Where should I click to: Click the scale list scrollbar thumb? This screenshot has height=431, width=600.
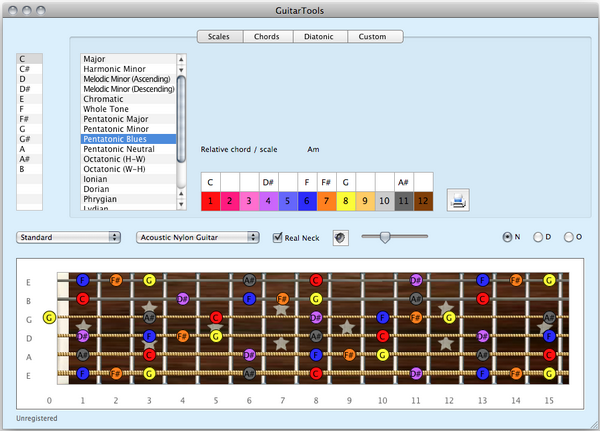pyautogui.click(x=181, y=119)
